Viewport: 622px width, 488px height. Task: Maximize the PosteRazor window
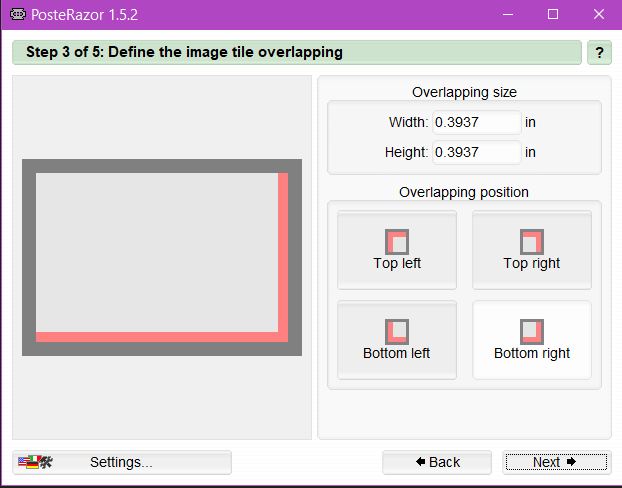[x=553, y=15]
